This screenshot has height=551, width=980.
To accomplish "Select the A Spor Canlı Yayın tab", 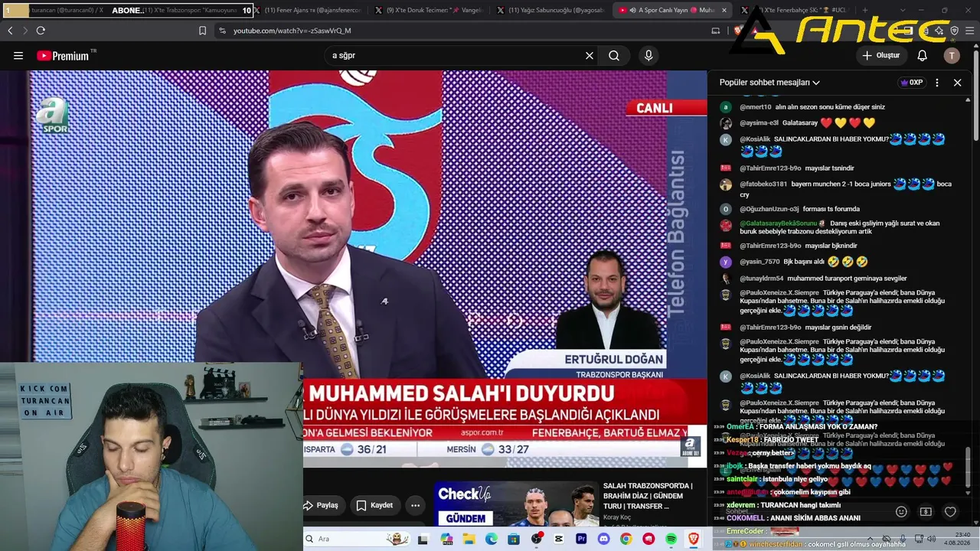I will [674, 11].
